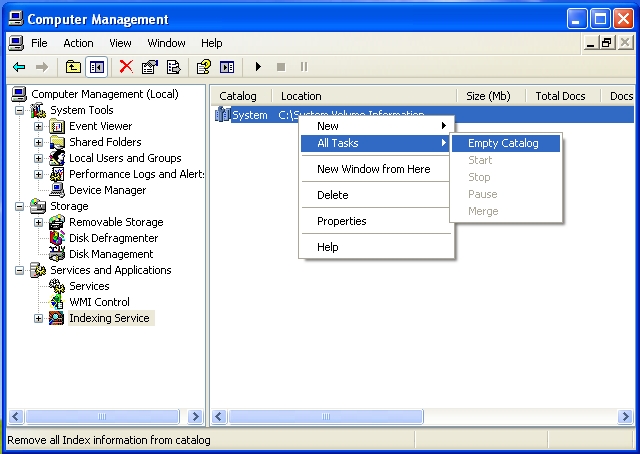Image resolution: width=640 pixels, height=454 pixels.
Task: Expand the Event Viewer node
Action: pos(38,127)
